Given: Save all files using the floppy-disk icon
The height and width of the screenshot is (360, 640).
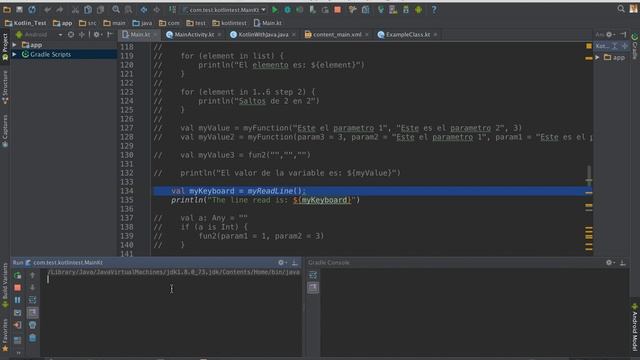Looking at the screenshot, I should tap(19, 9).
